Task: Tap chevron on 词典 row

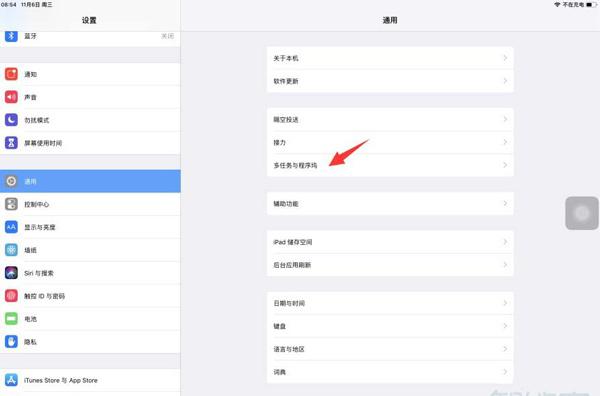Action: coord(505,372)
